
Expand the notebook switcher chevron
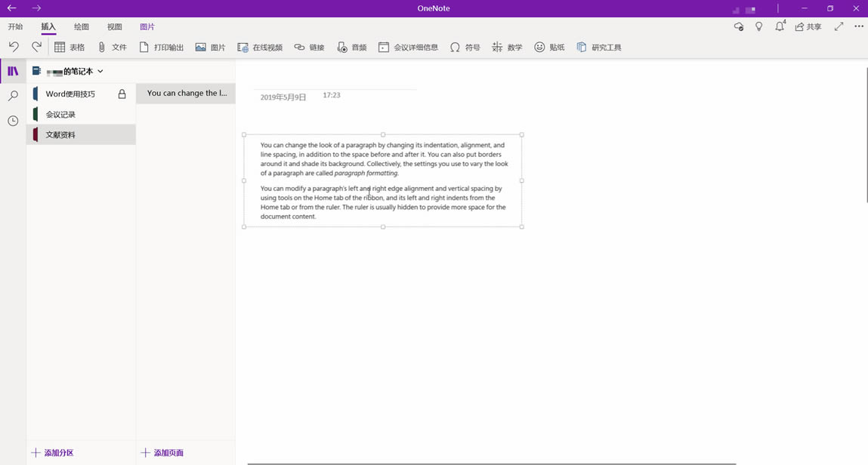[100, 71]
